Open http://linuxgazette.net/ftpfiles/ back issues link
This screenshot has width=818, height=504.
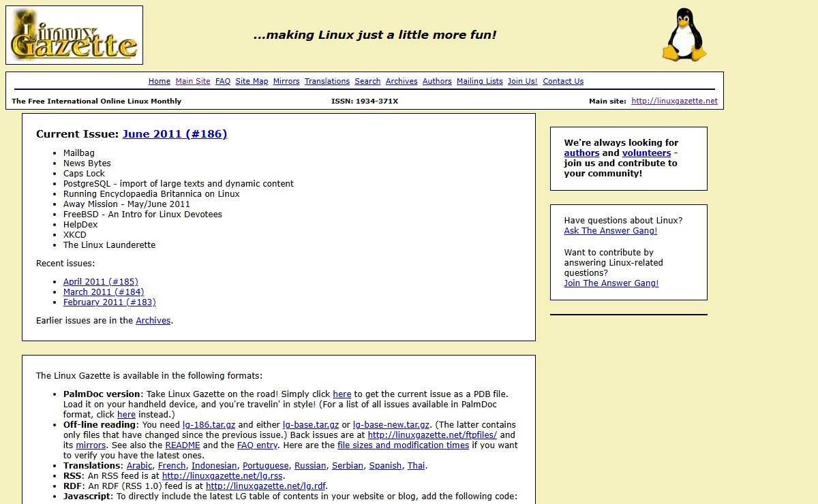(x=432, y=435)
